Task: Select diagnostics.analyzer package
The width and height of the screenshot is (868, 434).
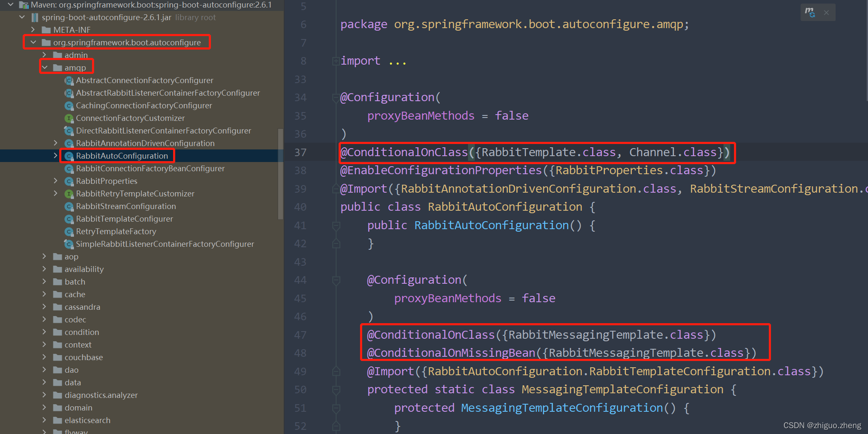Action: click(x=101, y=395)
